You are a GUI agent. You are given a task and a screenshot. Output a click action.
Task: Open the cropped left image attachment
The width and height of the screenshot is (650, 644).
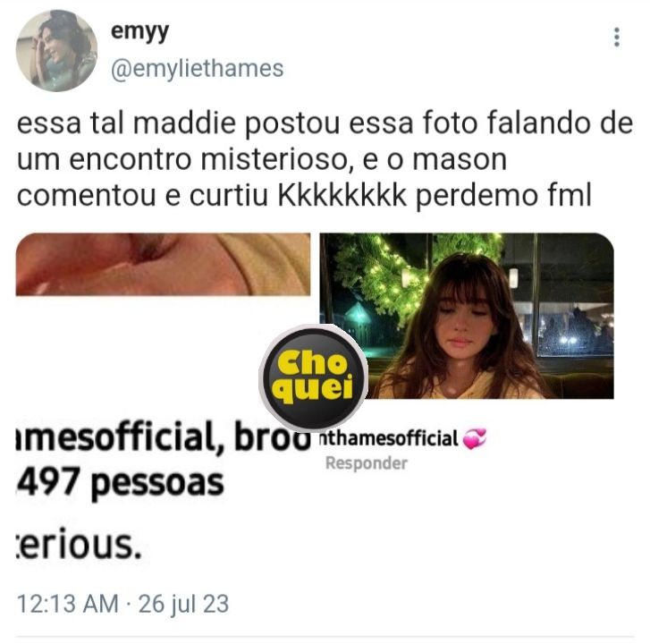click(x=163, y=264)
